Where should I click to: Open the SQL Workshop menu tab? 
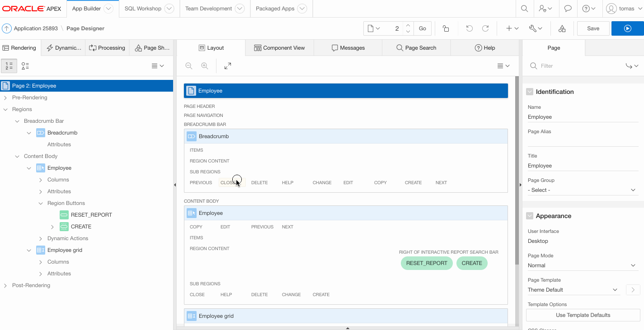tap(149, 9)
